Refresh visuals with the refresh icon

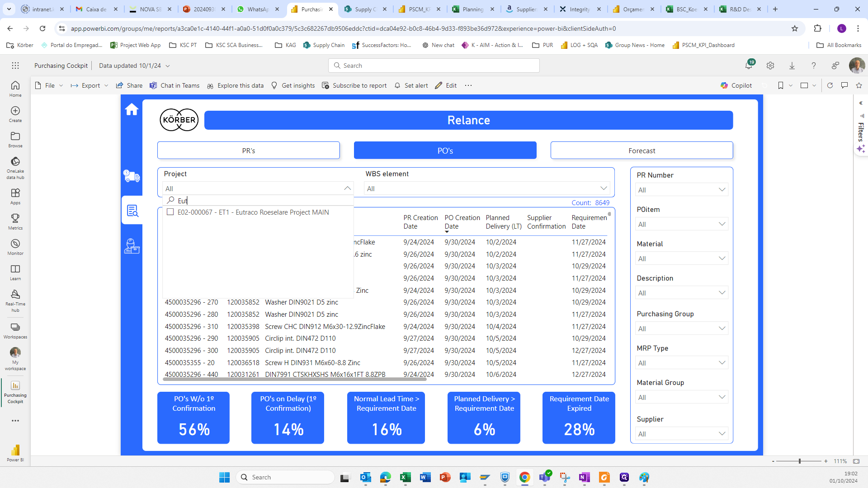[830, 85]
